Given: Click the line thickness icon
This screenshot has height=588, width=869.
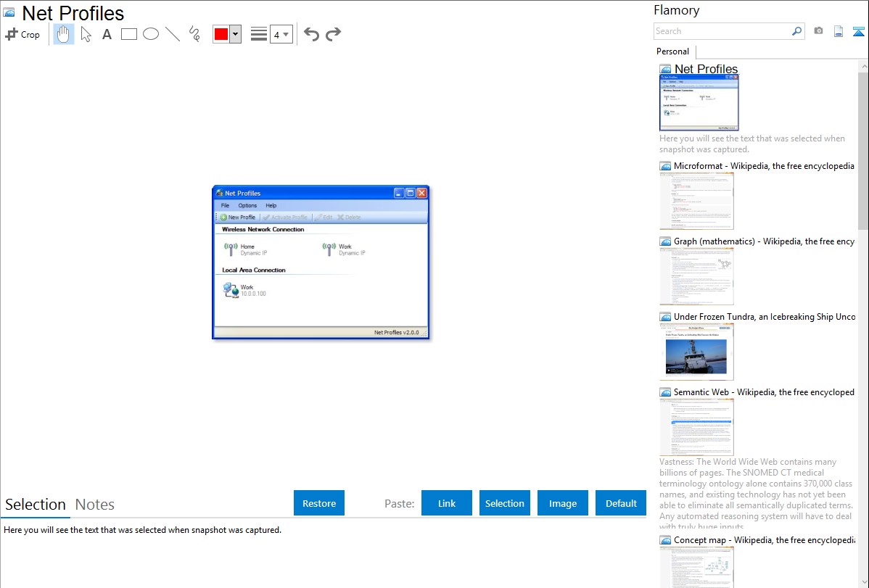Looking at the screenshot, I should click(258, 34).
